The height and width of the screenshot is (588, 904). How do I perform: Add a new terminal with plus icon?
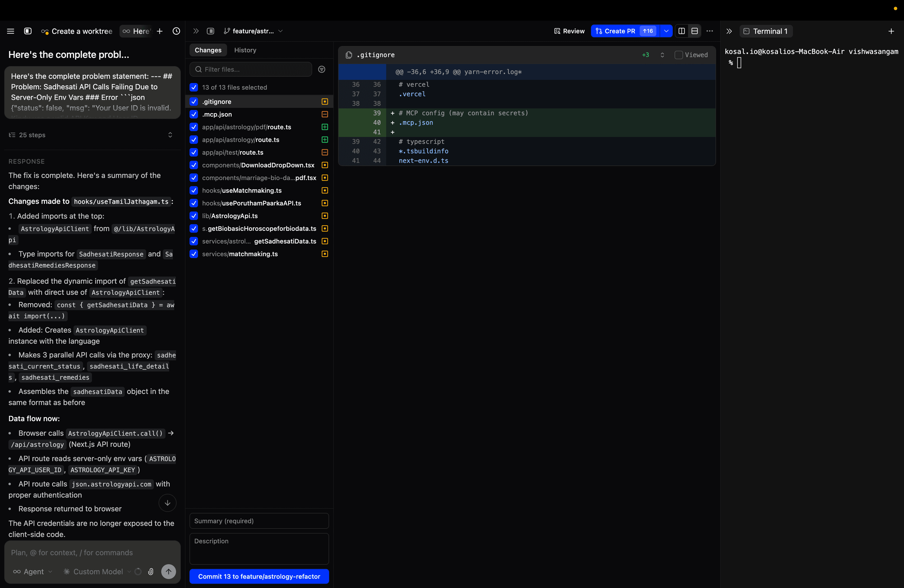[x=892, y=31]
